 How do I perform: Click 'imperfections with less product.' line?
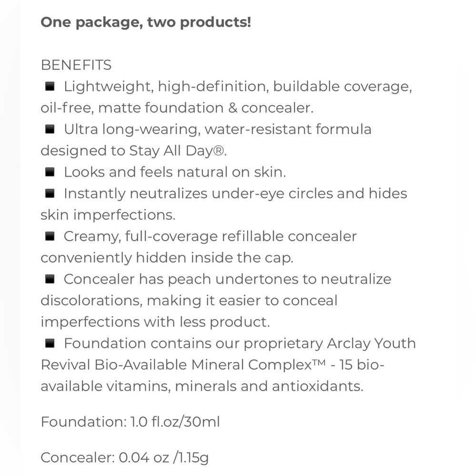155,322
